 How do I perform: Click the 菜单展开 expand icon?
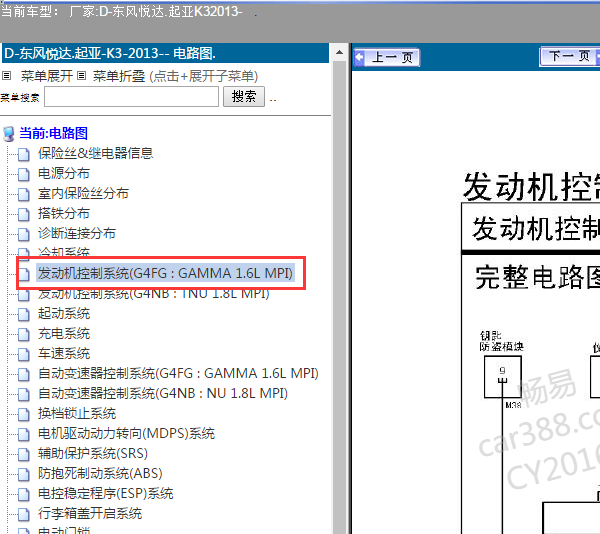click(x=6, y=76)
